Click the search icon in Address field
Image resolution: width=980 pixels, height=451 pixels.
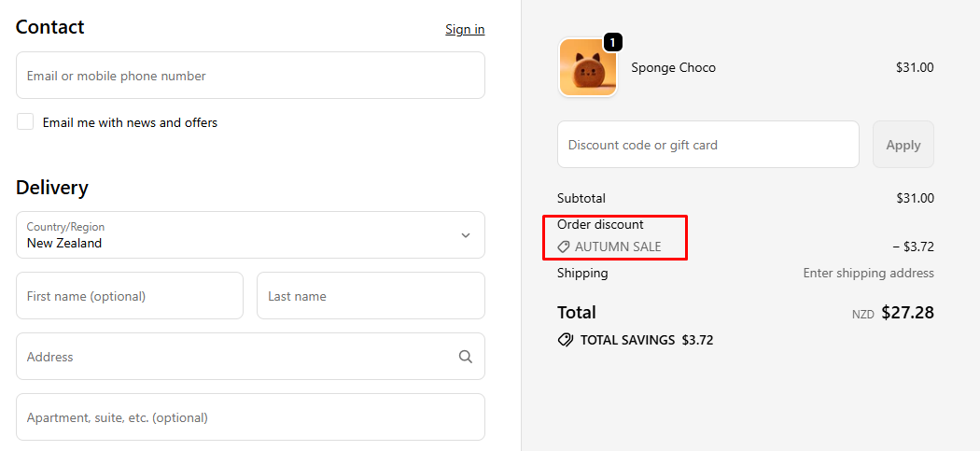(x=466, y=357)
